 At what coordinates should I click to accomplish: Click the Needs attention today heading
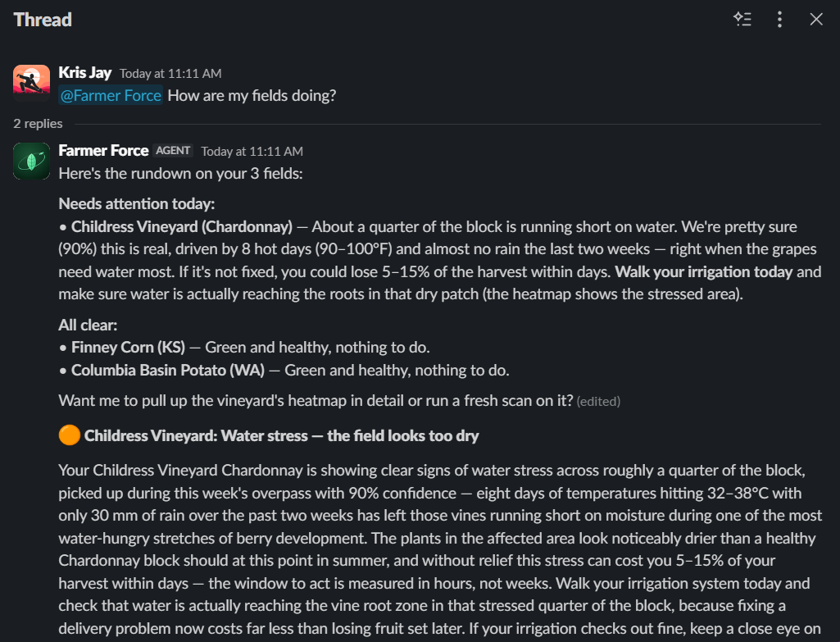(137, 203)
